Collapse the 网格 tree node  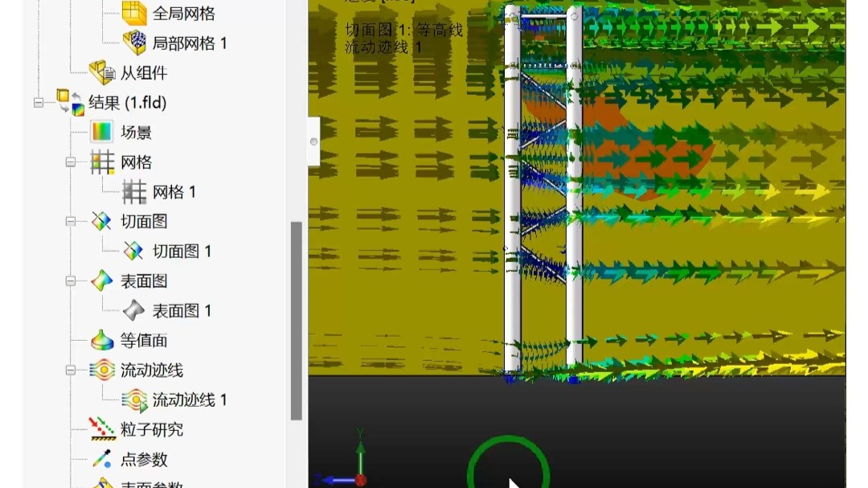[x=70, y=162]
